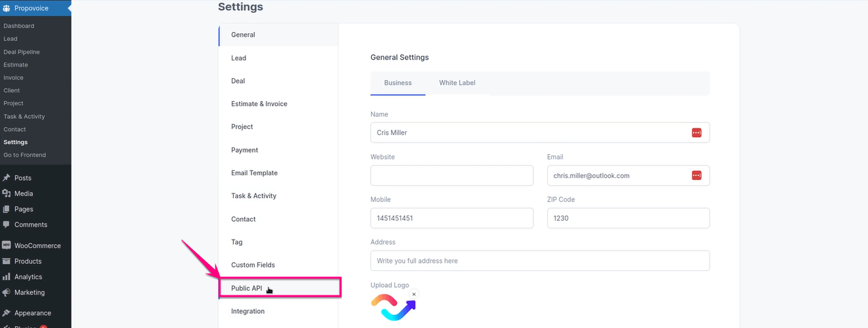Click the Products box icon

click(6, 261)
